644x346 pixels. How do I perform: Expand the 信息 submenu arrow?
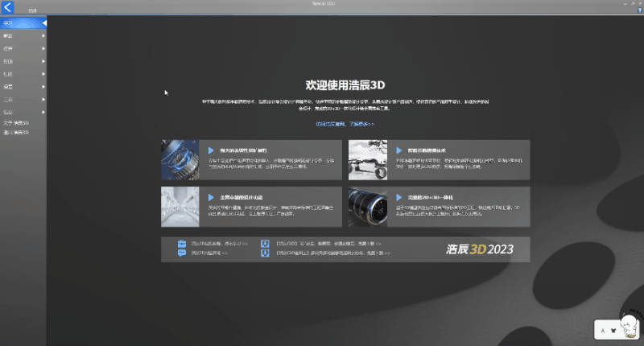point(43,112)
